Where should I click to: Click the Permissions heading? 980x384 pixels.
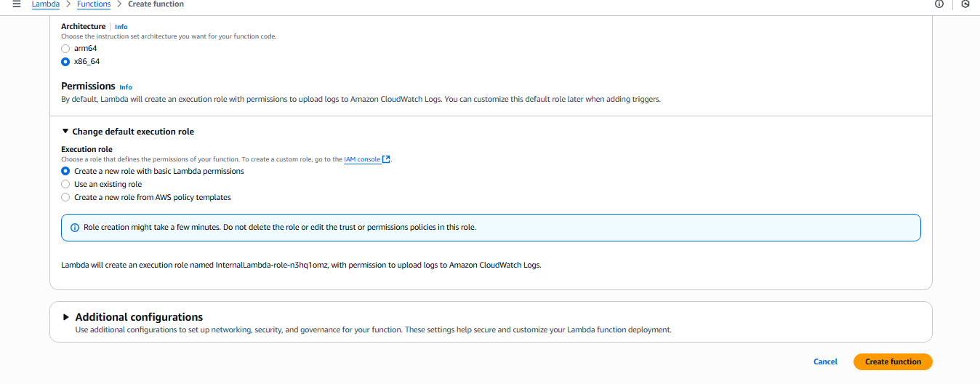tap(88, 86)
